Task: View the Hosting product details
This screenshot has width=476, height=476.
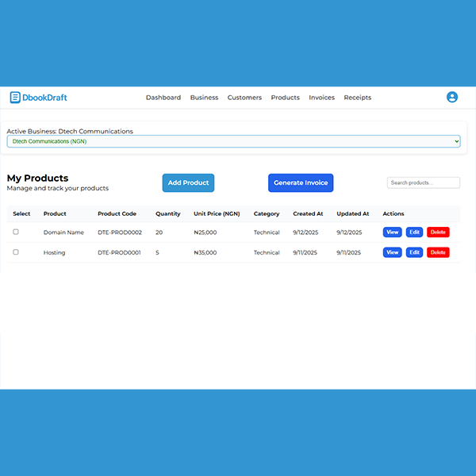Action: coord(393,252)
